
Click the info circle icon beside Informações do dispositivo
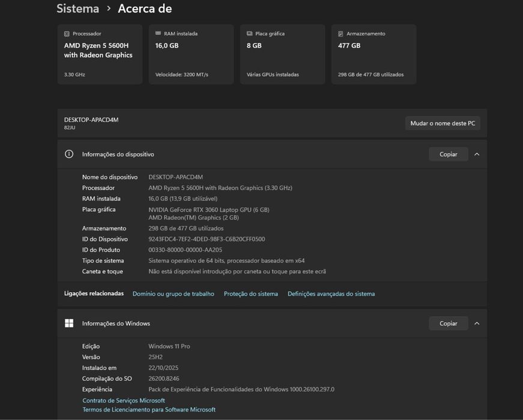click(69, 154)
